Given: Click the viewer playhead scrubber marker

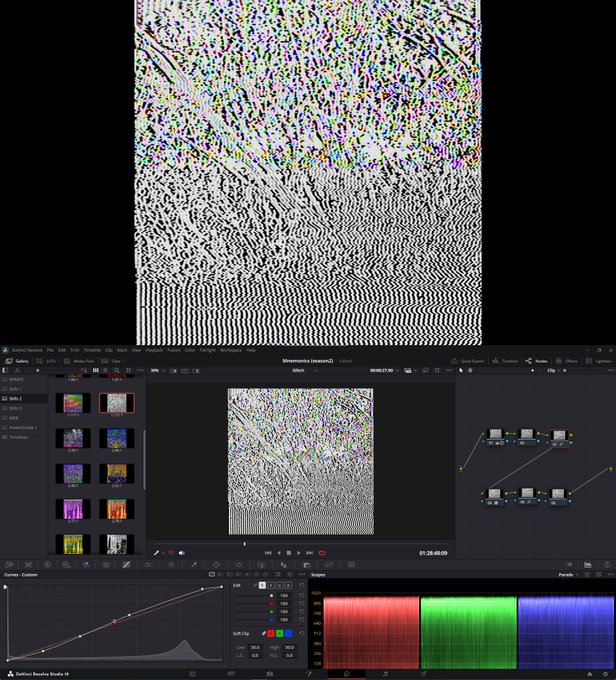Looking at the screenshot, I should [x=245, y=543].
